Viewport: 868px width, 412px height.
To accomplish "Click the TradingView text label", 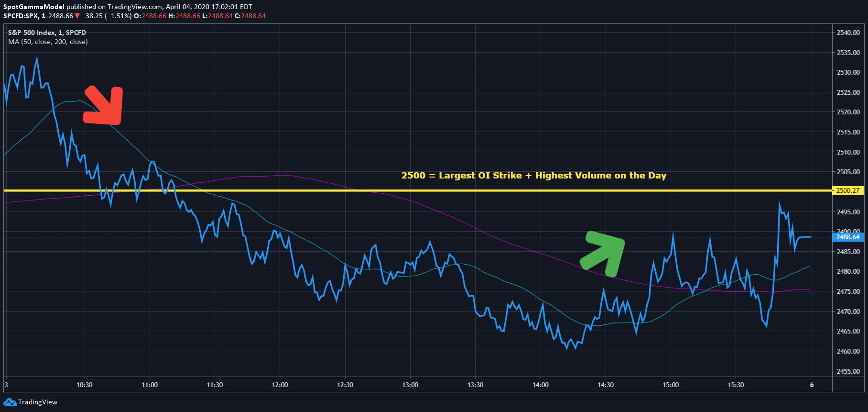I will (x=38, y=402).
